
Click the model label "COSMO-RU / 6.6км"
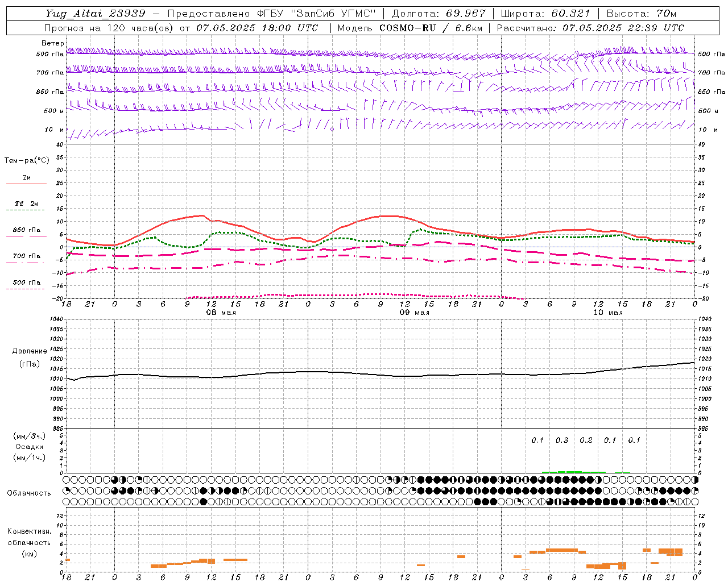431,28
